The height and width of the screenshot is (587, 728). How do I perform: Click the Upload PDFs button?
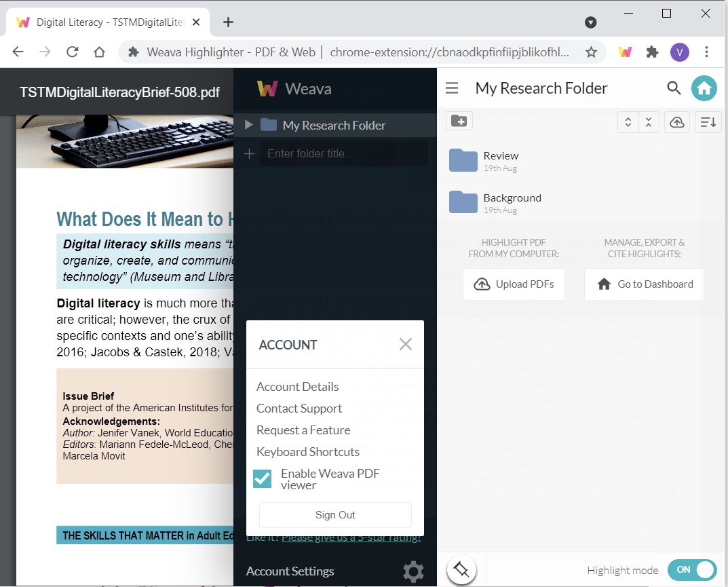[x=514, y=284]
